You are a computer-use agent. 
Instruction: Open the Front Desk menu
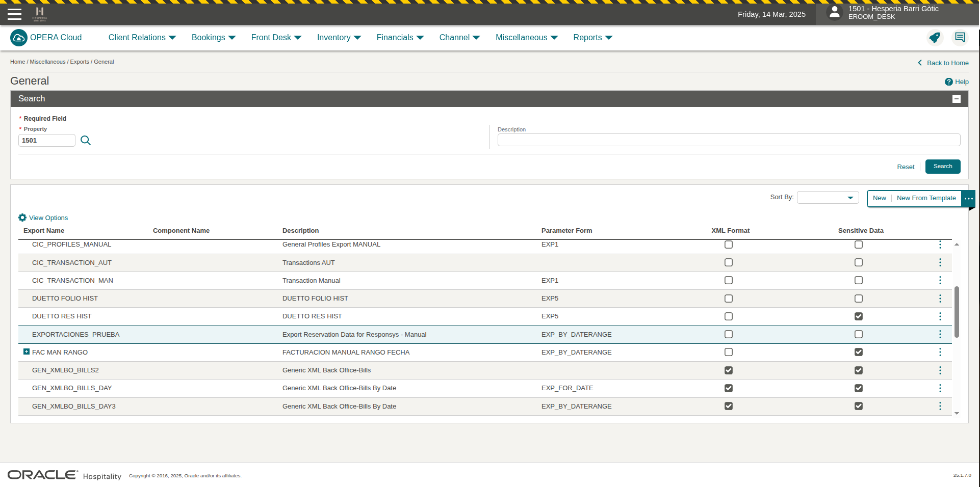pyautogui.click(x=276, y=38)
